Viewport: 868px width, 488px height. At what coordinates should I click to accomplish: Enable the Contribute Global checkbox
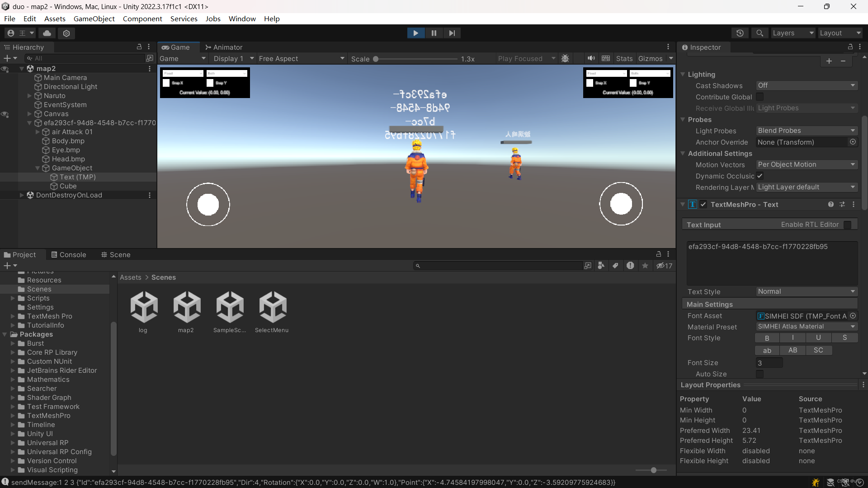coord(760,97)
